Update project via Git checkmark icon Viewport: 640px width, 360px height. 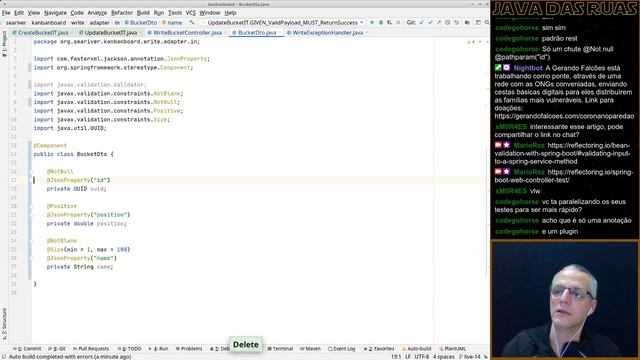tap(422, 22)
